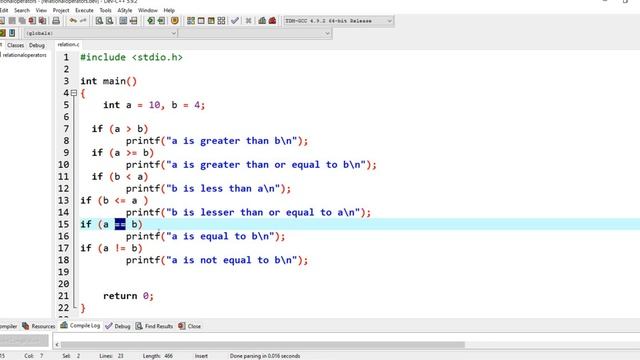The height and width of the screenshot is (360, 640).
Task: Start debugging with the checkmark icon
Action: coord(235,21)
